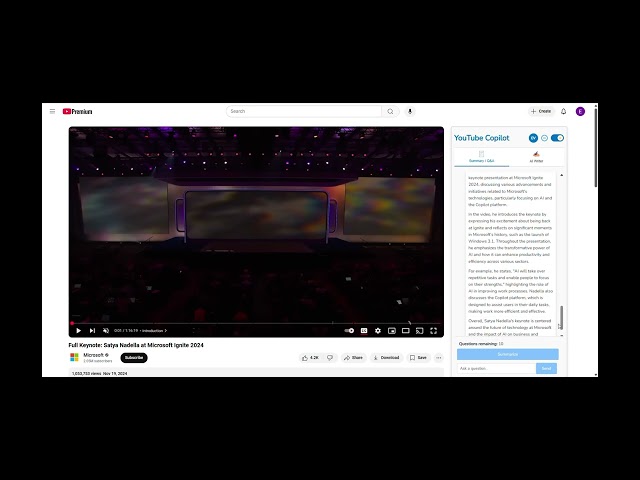Start voice search with the microphone
Image resolution: width=640 pixels, height=480 pixels.
(410, 111)
